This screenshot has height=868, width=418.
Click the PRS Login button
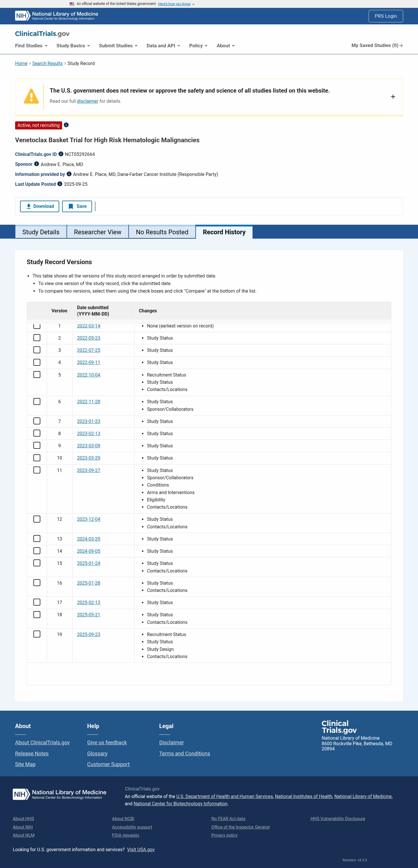click(386, 16)
